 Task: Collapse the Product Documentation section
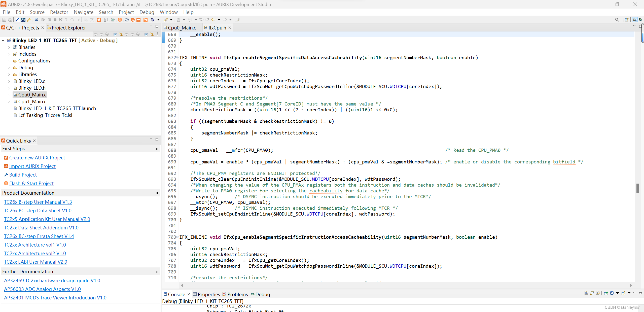point(157,193)
